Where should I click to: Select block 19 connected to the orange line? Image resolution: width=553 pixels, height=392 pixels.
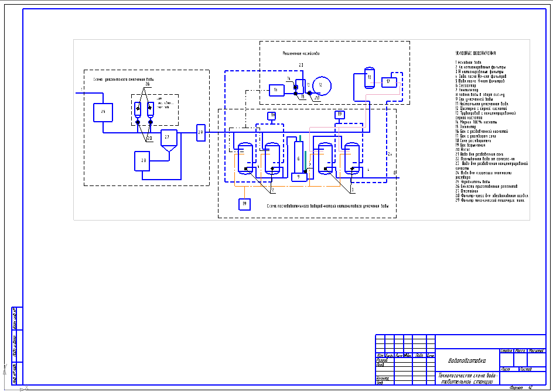tap(244, 204)
